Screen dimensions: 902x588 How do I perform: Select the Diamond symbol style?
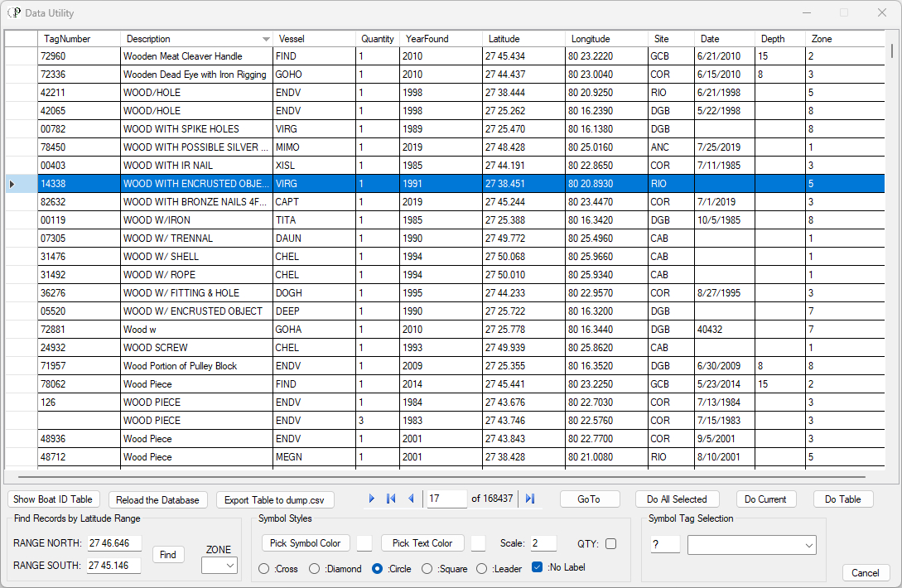[315, 569]
